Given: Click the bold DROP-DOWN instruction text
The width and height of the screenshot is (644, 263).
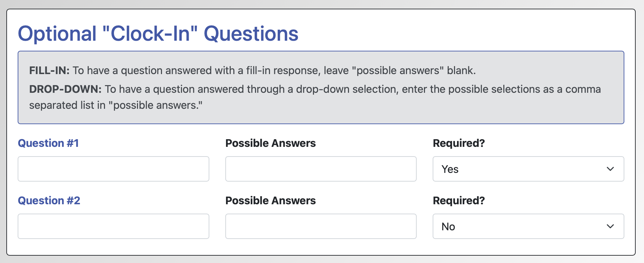Looking at the screenshot, I should [x=65, y=89].
